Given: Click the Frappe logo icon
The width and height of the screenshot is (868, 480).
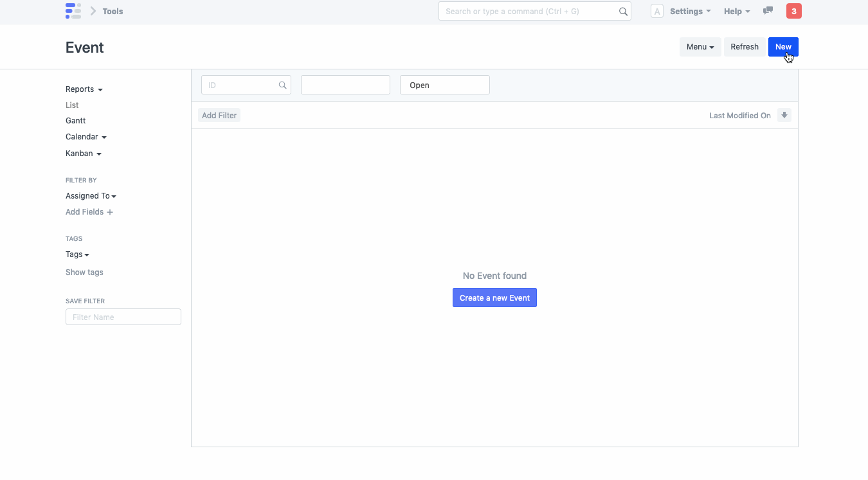Looking at the screenshot, I should coord(73,11).
